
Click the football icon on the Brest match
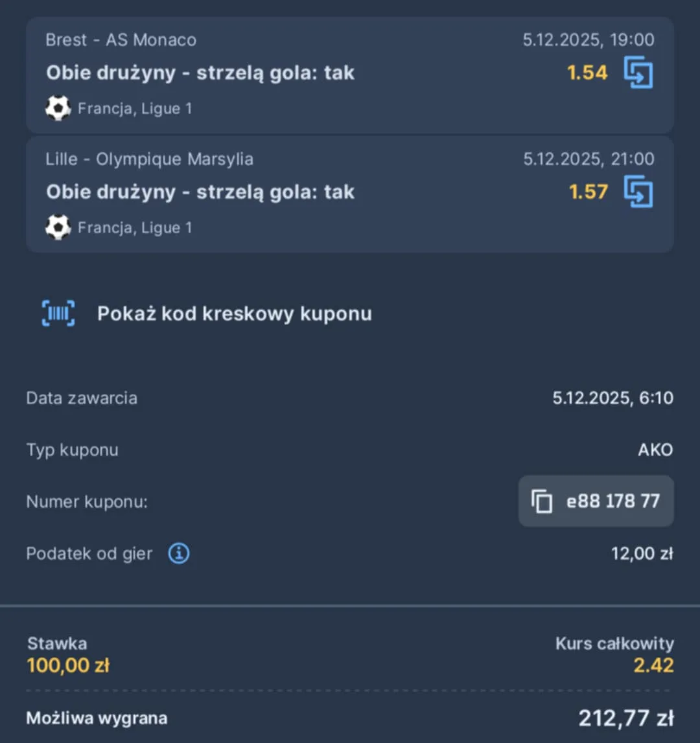[58, 108]
